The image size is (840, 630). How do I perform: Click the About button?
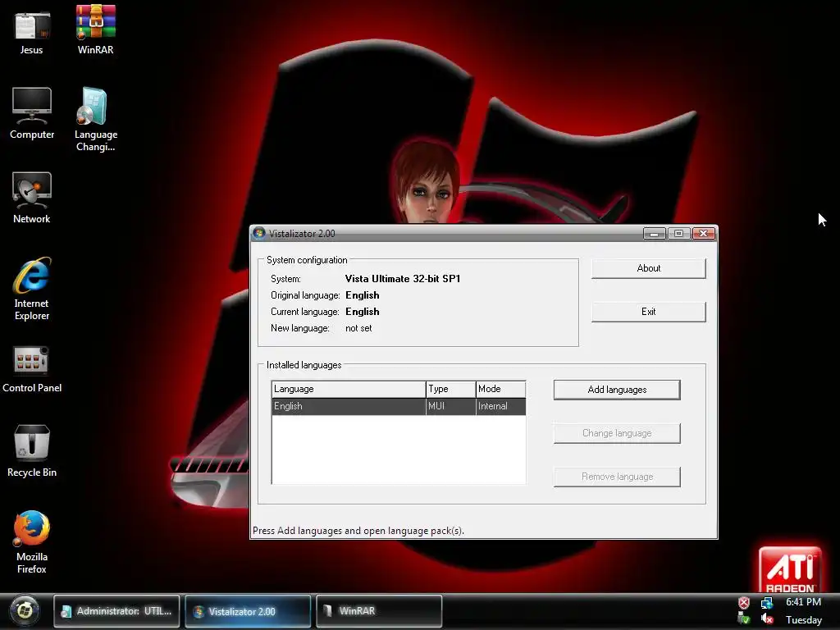point(648,268)
